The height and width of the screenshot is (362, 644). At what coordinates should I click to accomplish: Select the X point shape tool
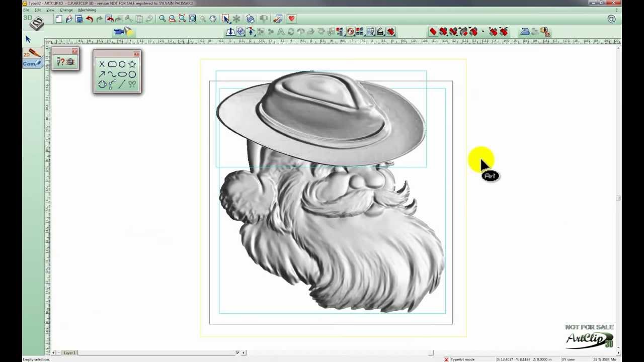click(x=102, y=64)
